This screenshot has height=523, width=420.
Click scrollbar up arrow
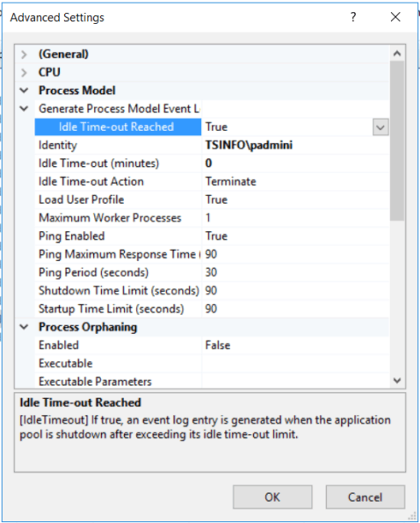[397, 54]
